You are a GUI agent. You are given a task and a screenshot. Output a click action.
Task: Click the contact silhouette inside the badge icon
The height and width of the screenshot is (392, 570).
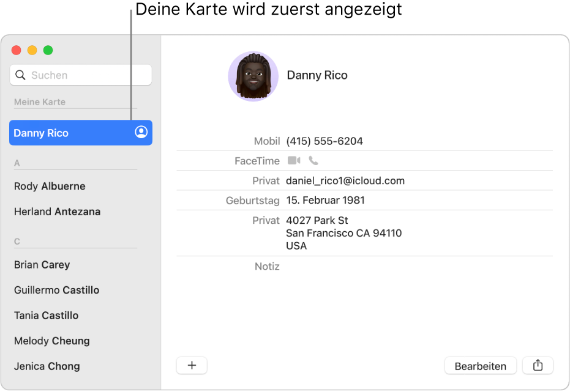tap(141, 133)
